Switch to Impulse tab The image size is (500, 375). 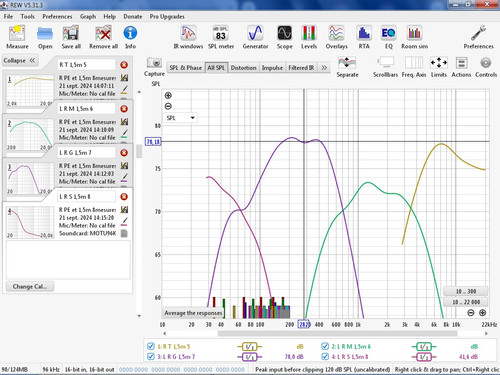click(272, 68)
